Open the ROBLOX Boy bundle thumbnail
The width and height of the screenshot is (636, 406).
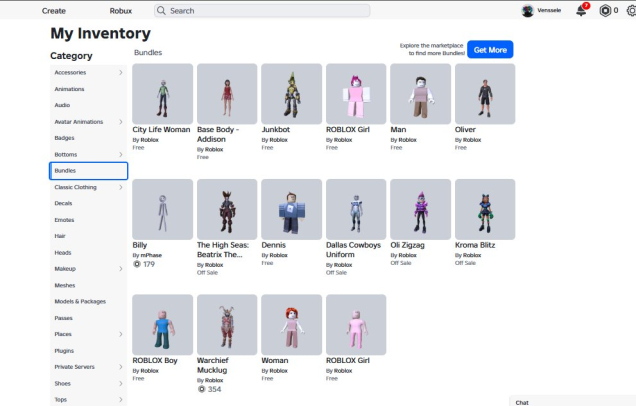(163, 324)
